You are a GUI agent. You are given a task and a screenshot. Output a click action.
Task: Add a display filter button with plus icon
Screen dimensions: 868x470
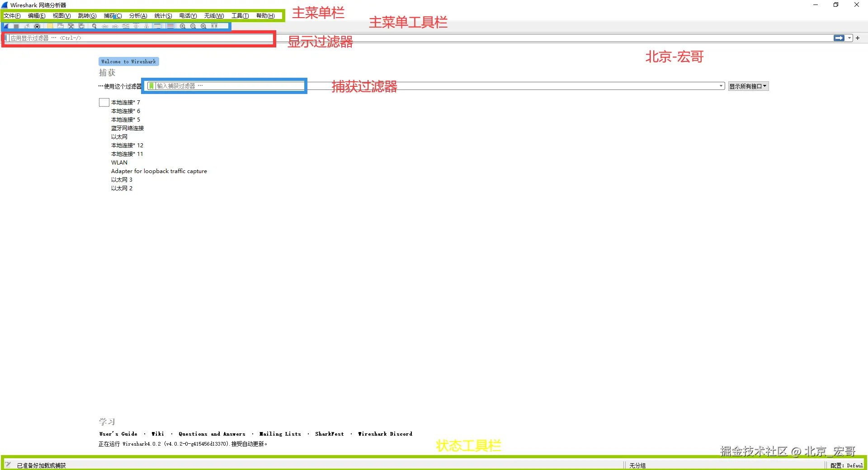pos(858,38)
